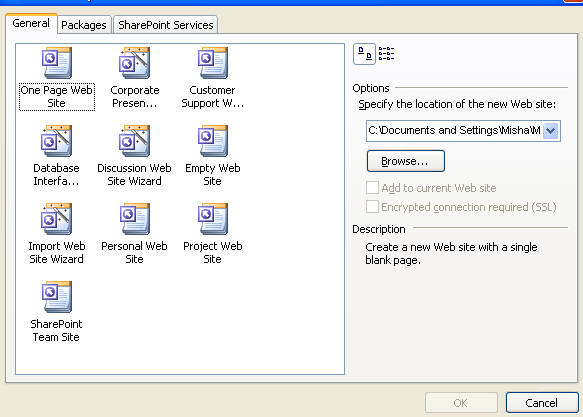Click the Browse... button
Image resolution: width=583 pixels, height=417 pixels.
pyautogui.click(x=406, y=161)
